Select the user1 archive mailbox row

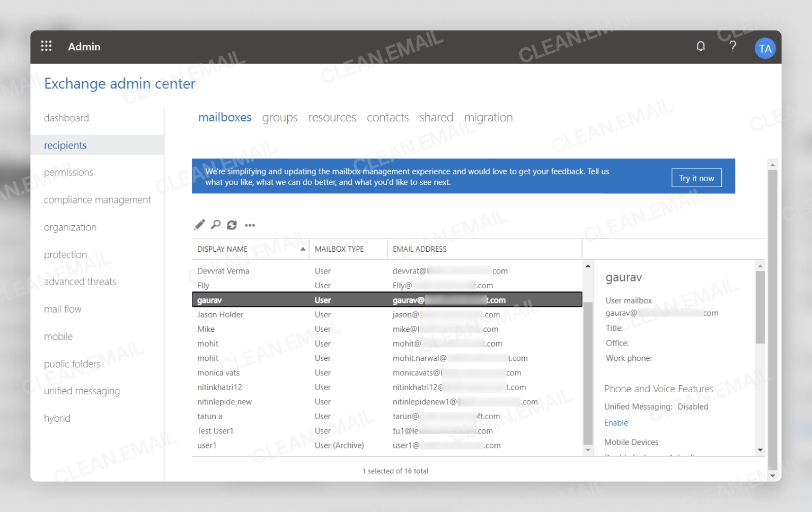coord(387,446)
